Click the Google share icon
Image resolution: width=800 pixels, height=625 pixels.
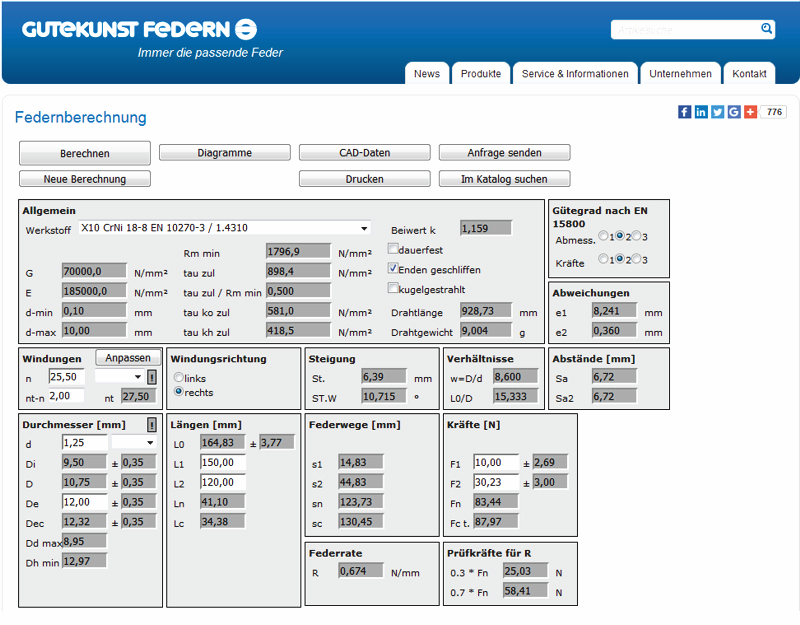tap(734, 112)
